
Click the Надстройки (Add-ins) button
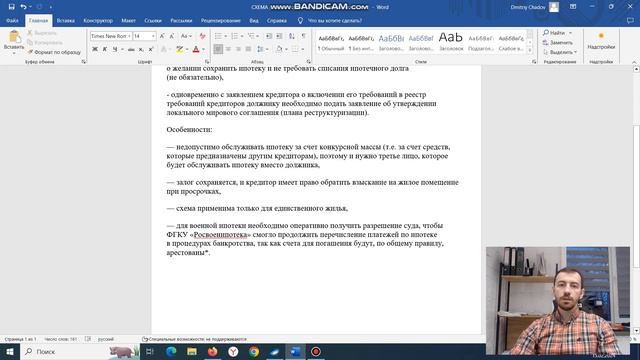(601, 41)
